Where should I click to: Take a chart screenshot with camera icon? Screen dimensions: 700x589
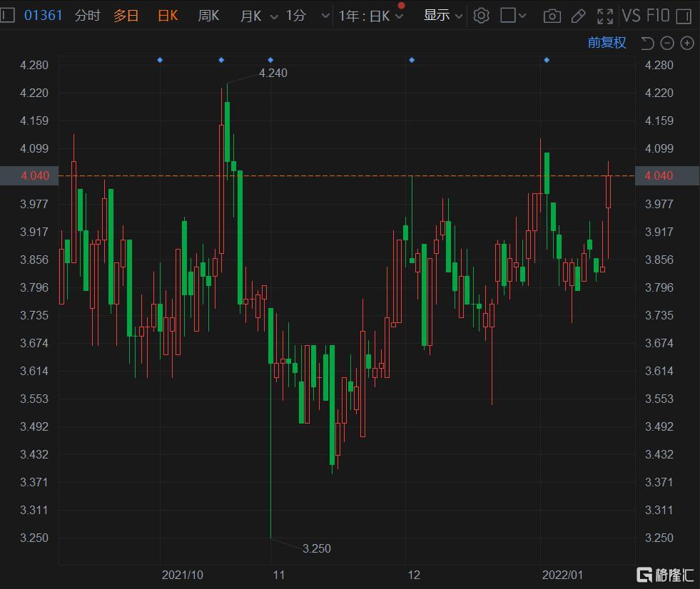pos(552,16)
